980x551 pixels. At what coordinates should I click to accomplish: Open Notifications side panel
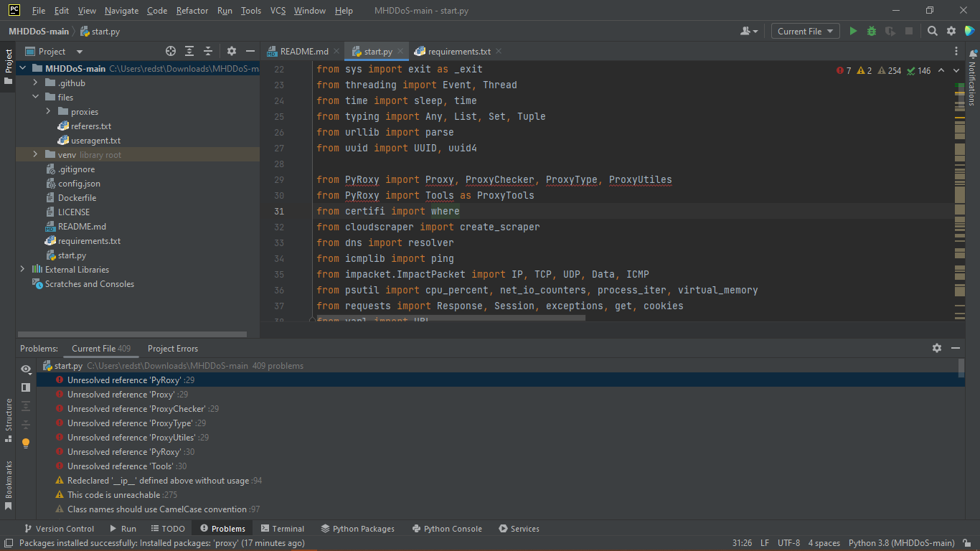[x=973, y=78]
